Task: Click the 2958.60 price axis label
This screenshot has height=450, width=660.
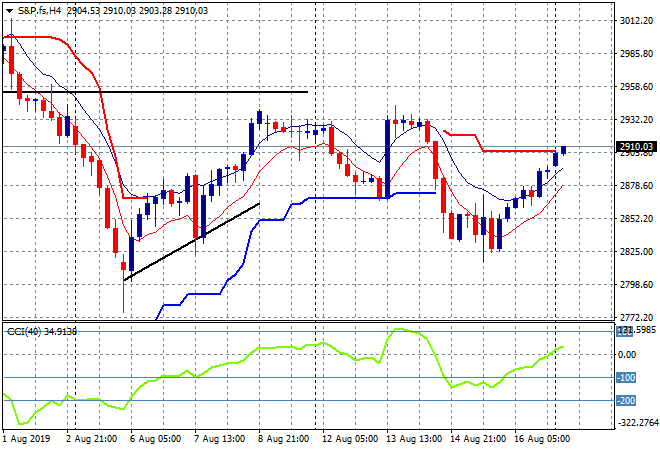Action: [x=636, y=86]
